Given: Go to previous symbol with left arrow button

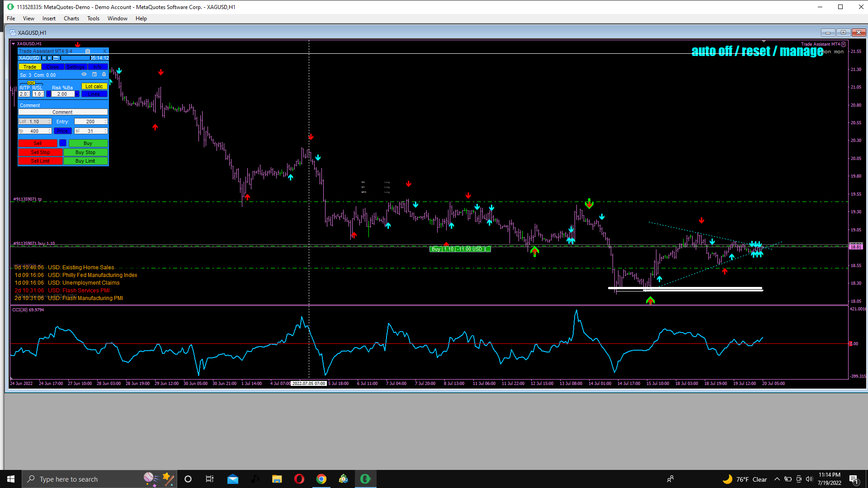Looking at the screenshot, I should 44,58.
